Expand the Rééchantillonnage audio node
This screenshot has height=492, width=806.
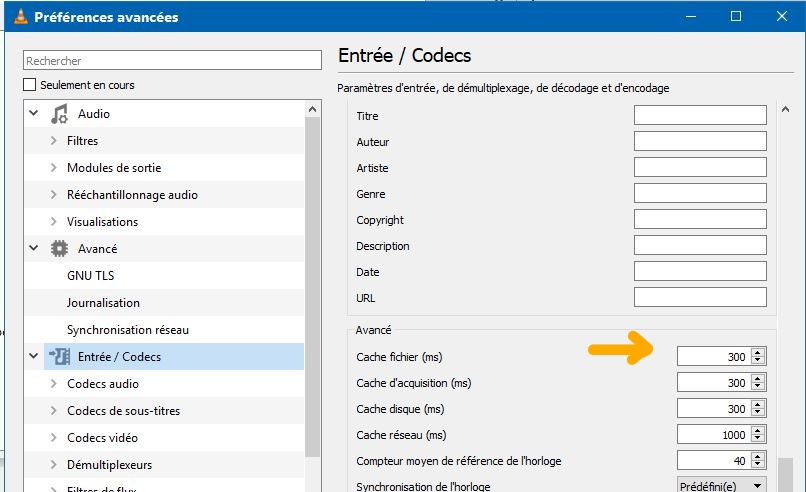tap(53, 194)
